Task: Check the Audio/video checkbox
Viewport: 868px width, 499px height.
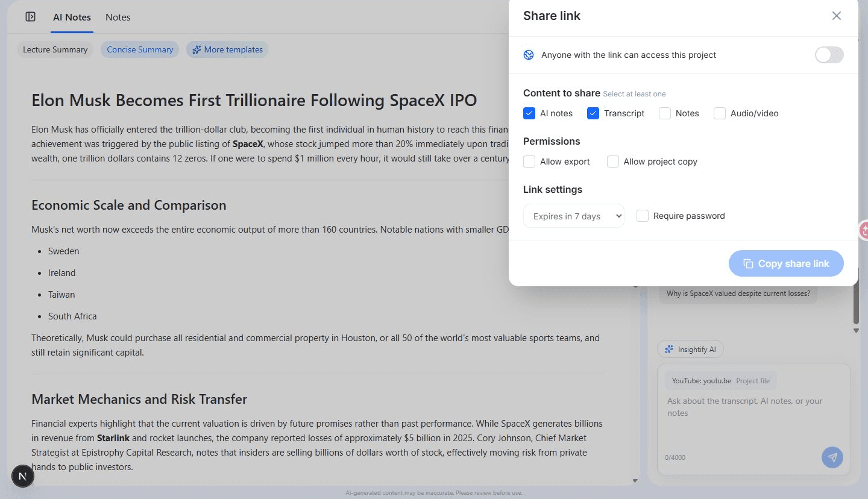Action: click(720, 113)
